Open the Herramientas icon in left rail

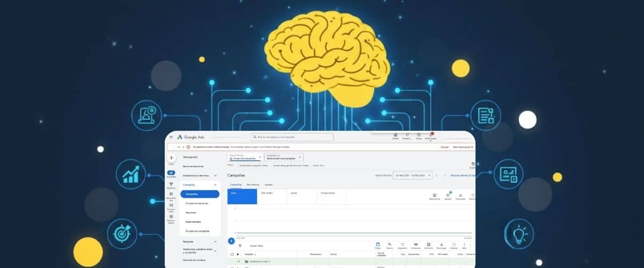(171, 194)
